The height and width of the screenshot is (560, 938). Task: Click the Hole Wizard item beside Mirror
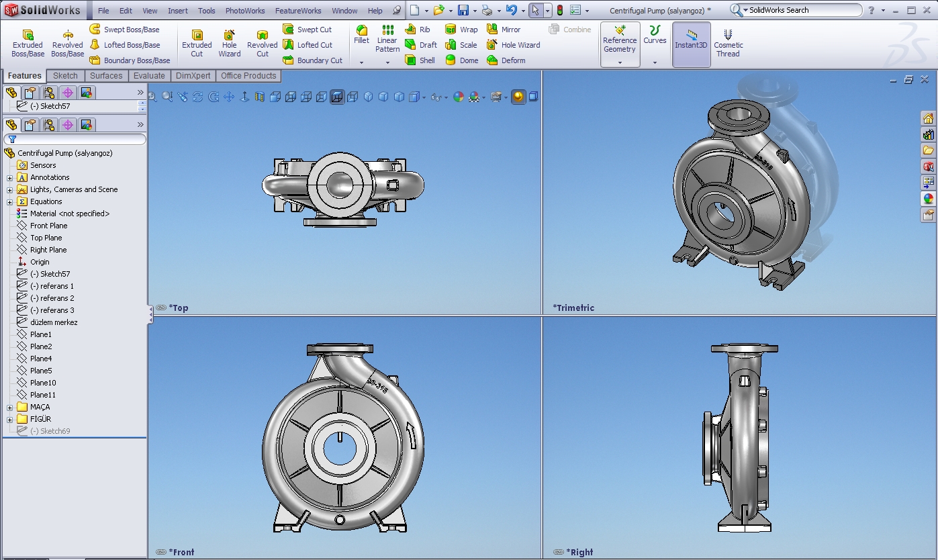(x=514, y=45)
